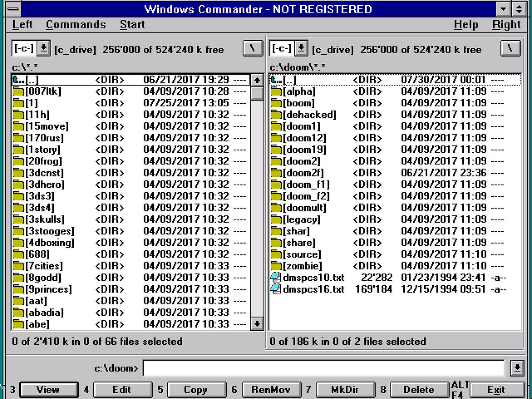Open the [zombie] folder icon
Viewport: 532px width, 399px height.
pyautogui.click(x=276, y=266)
